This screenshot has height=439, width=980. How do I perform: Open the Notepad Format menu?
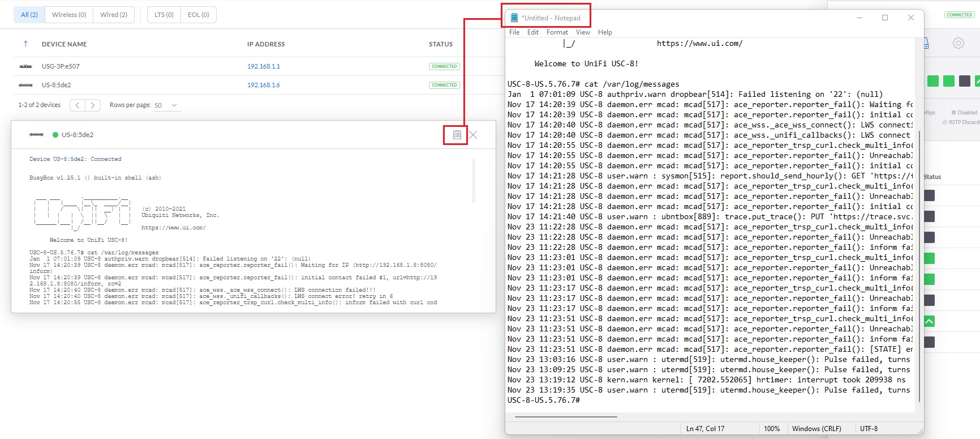pos(557,32)
